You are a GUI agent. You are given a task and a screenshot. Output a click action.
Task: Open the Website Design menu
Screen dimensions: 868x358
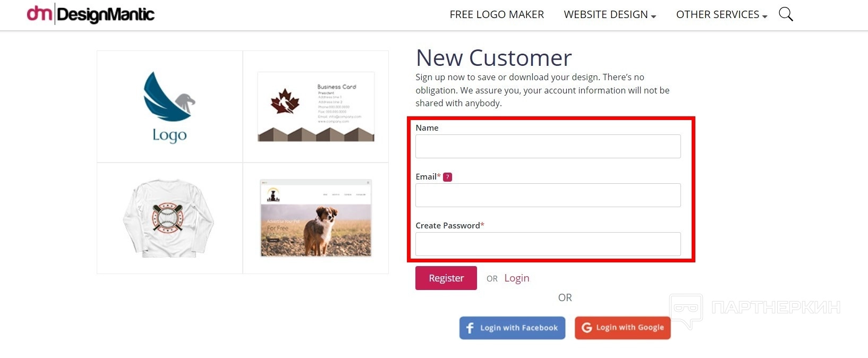pyautogui.click(x=606, y=14)
